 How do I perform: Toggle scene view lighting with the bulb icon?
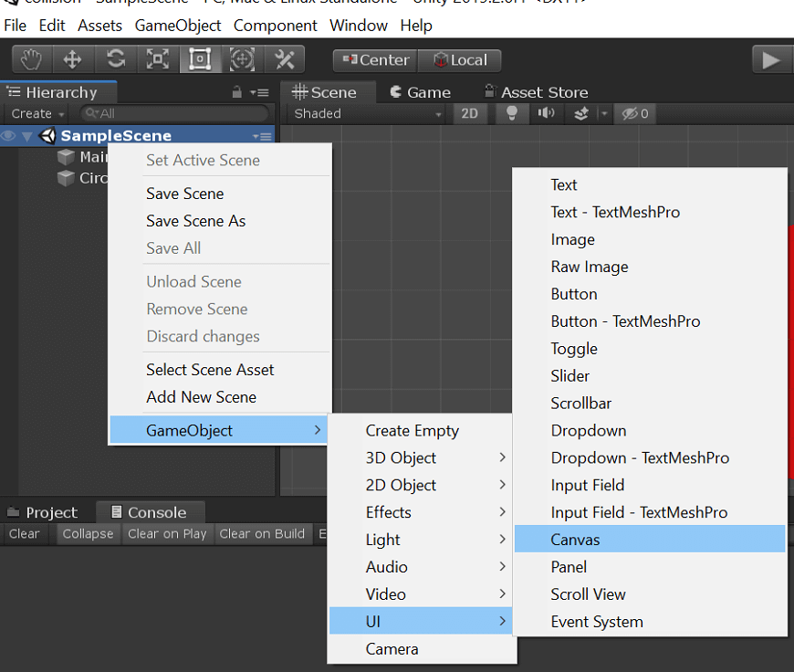tap(511, 113)
